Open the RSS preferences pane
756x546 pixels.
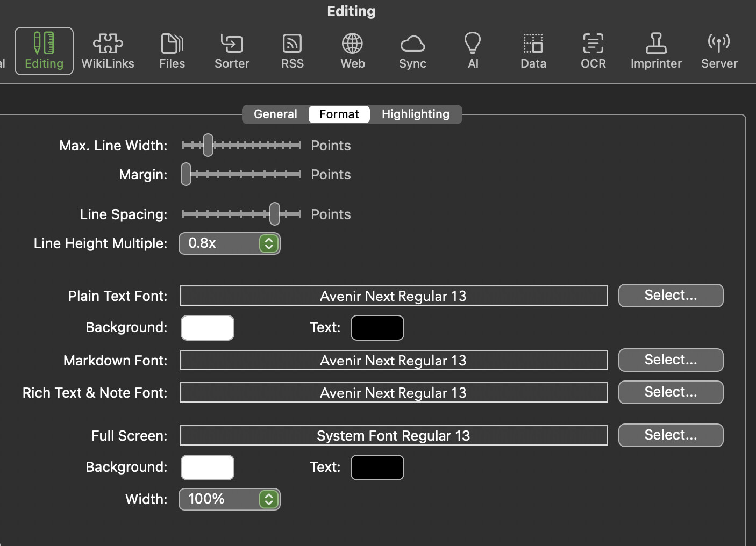pyautogui.click(x=293, y=52)
